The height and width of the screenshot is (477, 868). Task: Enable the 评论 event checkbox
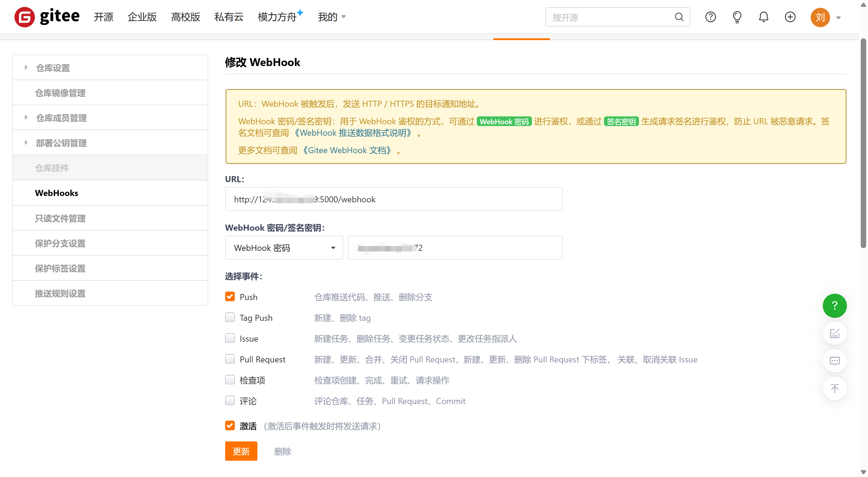pyautogui.click(x=230, y=400)
